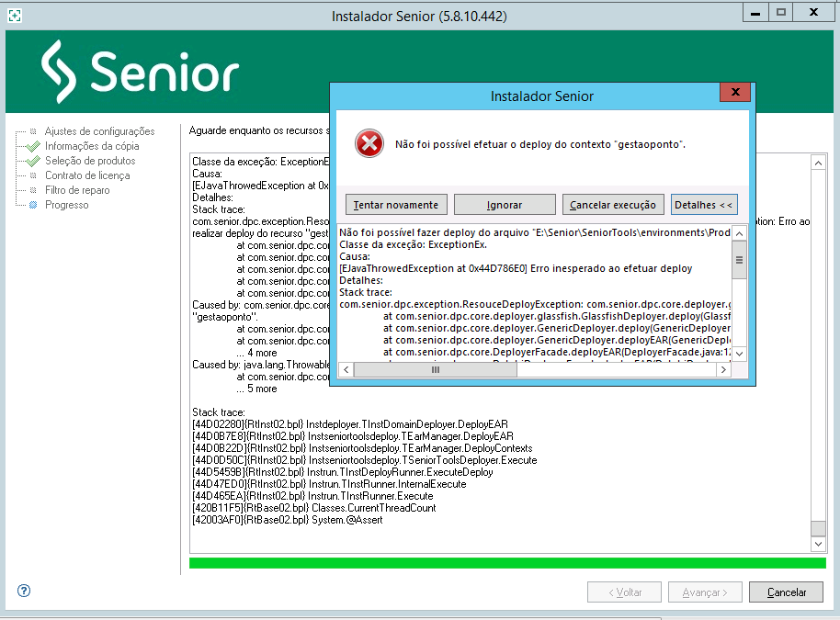Choose Ignorar in the error dialog

click(505, 205)
